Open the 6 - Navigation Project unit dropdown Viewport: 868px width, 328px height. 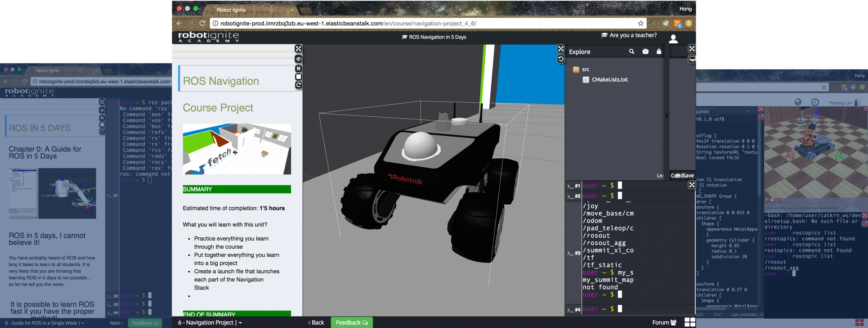coord(210,322)
